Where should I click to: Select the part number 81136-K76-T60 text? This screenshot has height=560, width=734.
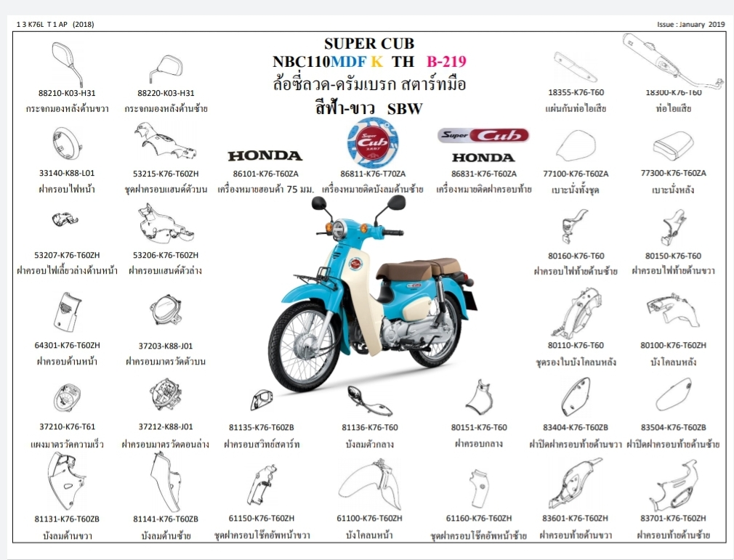coord(369,428)
